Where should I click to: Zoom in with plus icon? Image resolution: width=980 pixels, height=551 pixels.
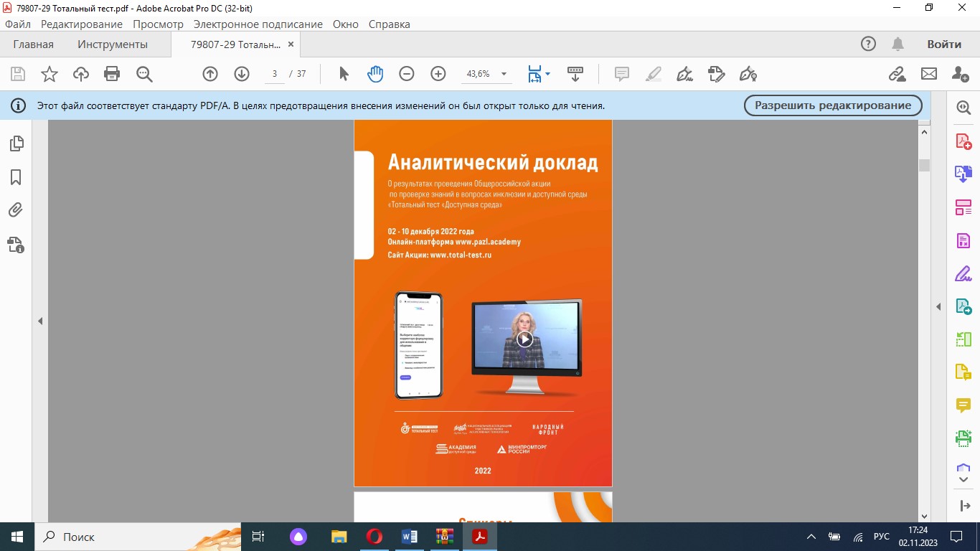tap(438, 74)
